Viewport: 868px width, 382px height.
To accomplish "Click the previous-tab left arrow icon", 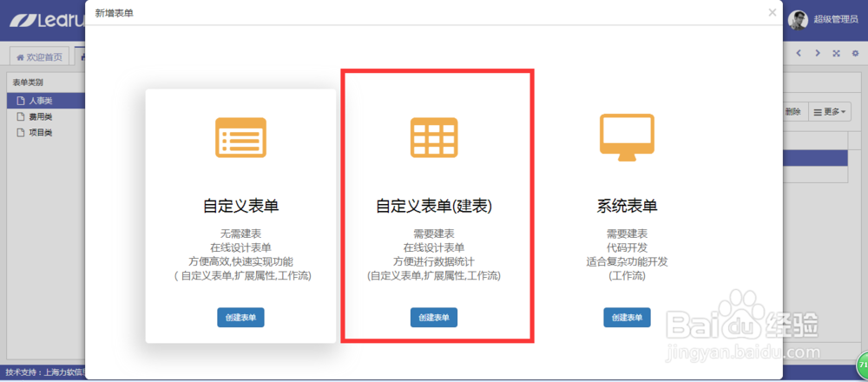I will coord(799,53).
